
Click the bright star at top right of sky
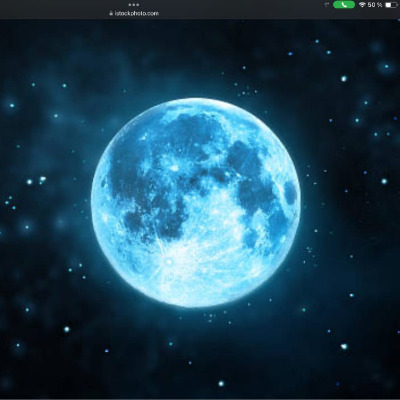point(344,79)
